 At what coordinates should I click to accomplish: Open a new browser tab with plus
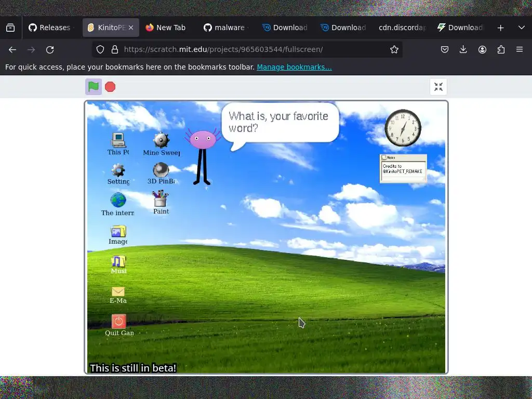(500, 28)
